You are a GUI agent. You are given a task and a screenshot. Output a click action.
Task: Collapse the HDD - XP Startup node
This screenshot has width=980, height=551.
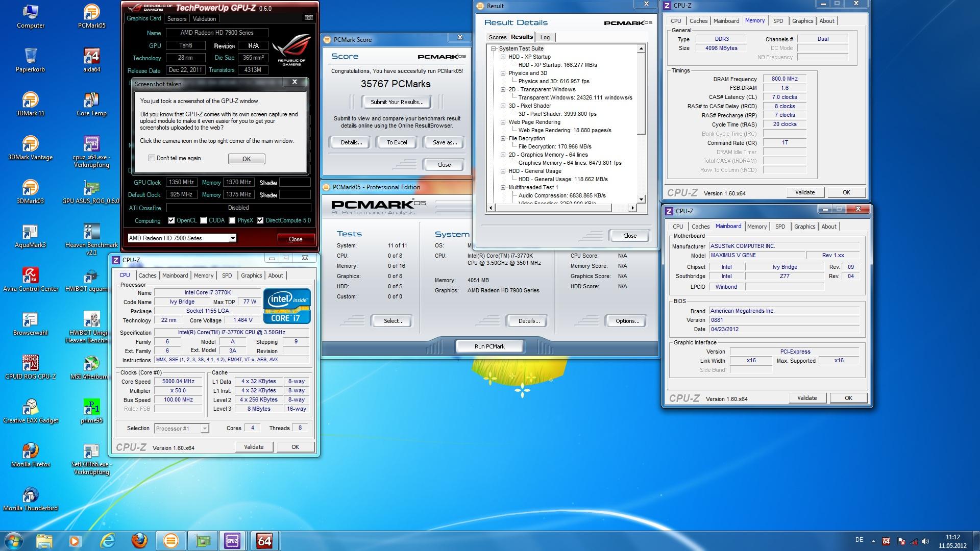point(503,57)
